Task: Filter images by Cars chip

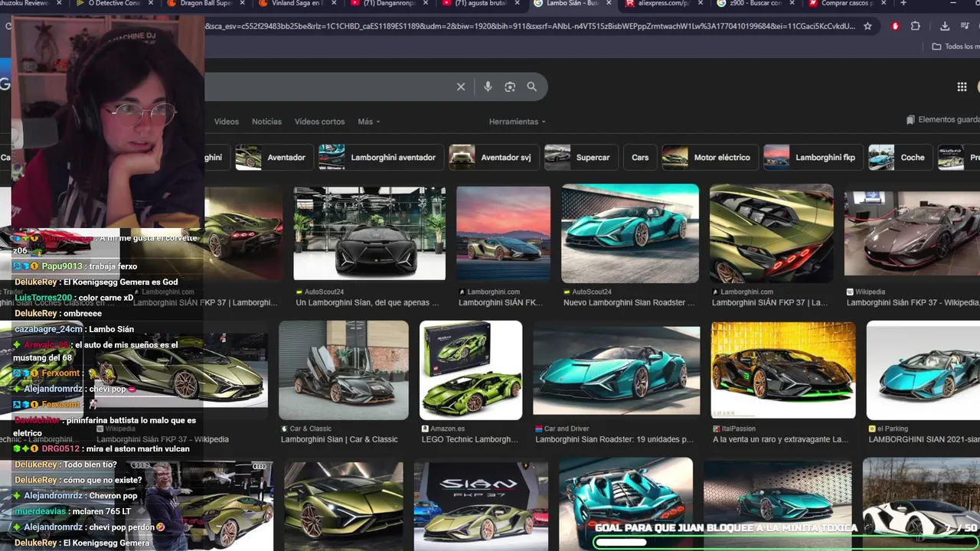Action: [640, 158]
